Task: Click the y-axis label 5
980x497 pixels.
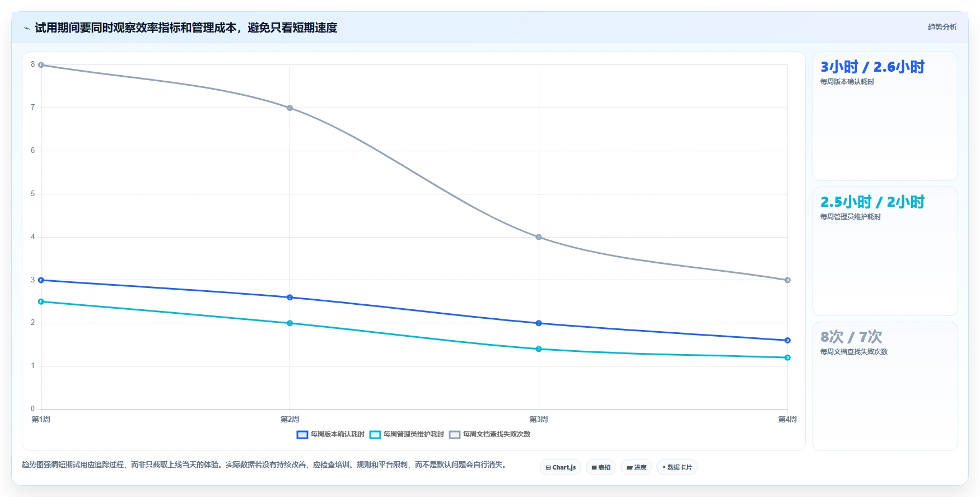Action: tap(32, 194)
